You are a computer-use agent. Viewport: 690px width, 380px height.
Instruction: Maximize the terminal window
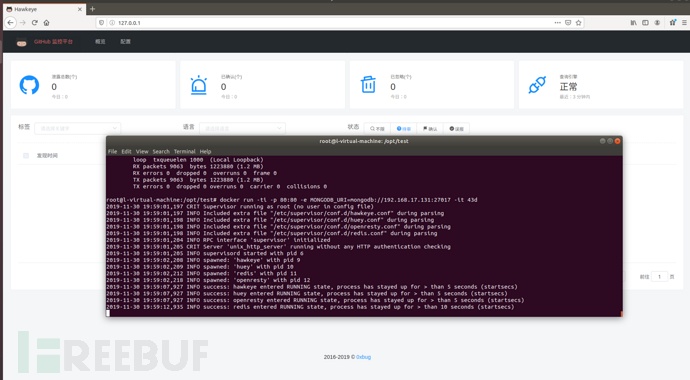click(610, 141)
